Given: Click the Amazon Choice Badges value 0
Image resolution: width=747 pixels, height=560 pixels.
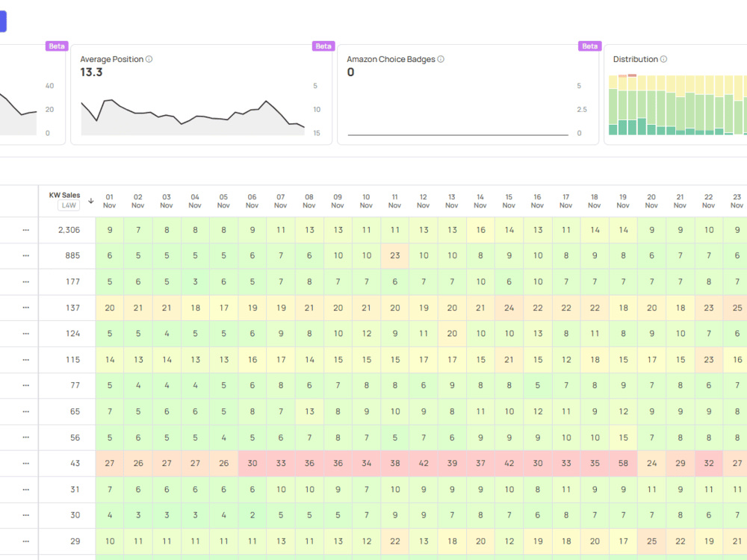Looking at the screenshot, I should (x=350, y=72).
